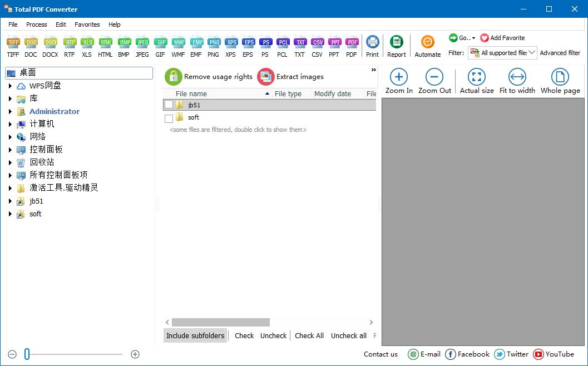Open the Print tool
588x366 pixels.
coord(372,47)
